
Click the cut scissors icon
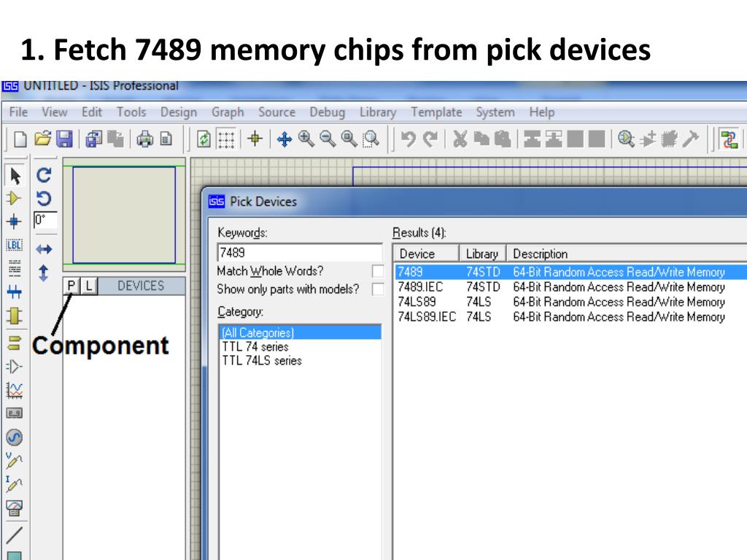(460, 139)
